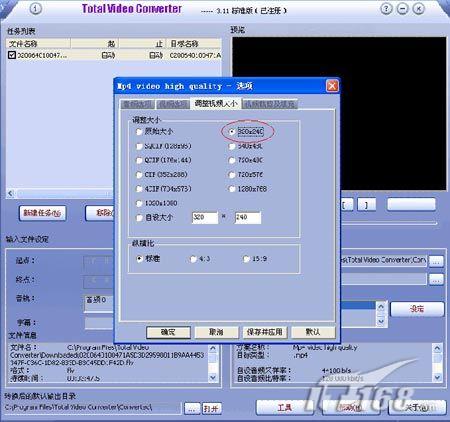Click preview seek slider track
Screen dimensions: 450x422
tap(388, 223)
